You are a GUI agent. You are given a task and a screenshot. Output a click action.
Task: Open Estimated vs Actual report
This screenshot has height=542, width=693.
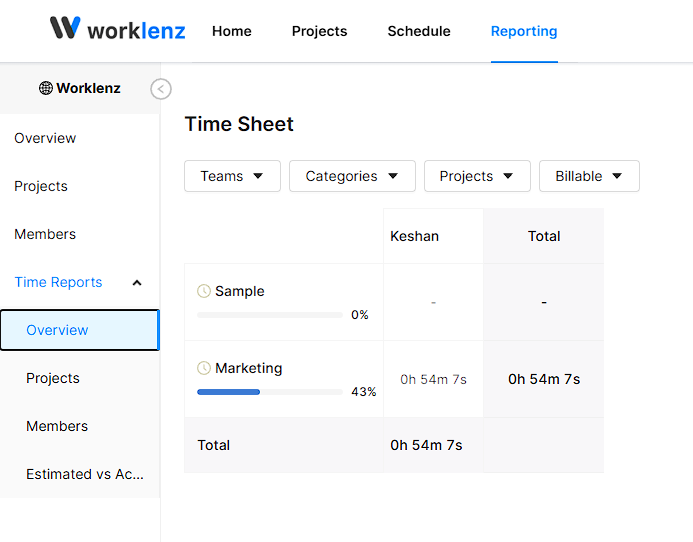point(85,474)
